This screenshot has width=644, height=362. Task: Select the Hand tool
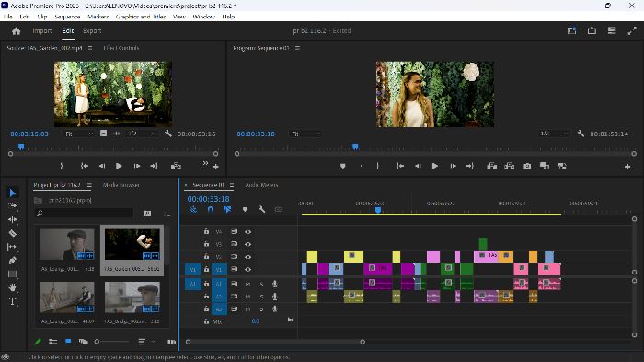pyautogui.click(x=12, y=287)
